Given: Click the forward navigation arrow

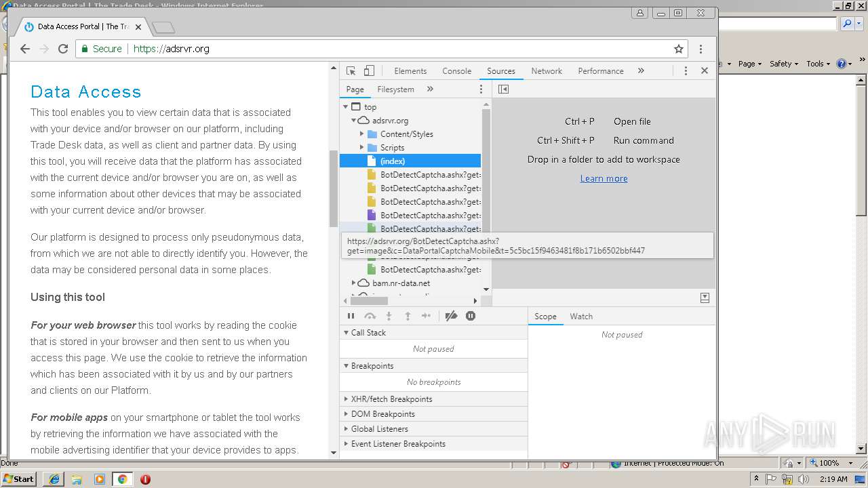Looking at the screenshot, I should (x=44, y=49).
